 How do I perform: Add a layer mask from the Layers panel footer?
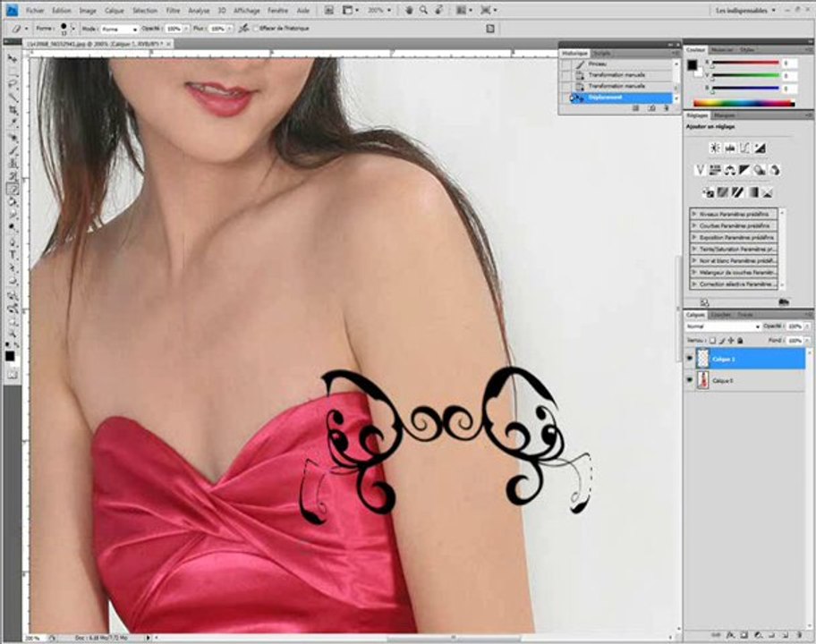744,635
